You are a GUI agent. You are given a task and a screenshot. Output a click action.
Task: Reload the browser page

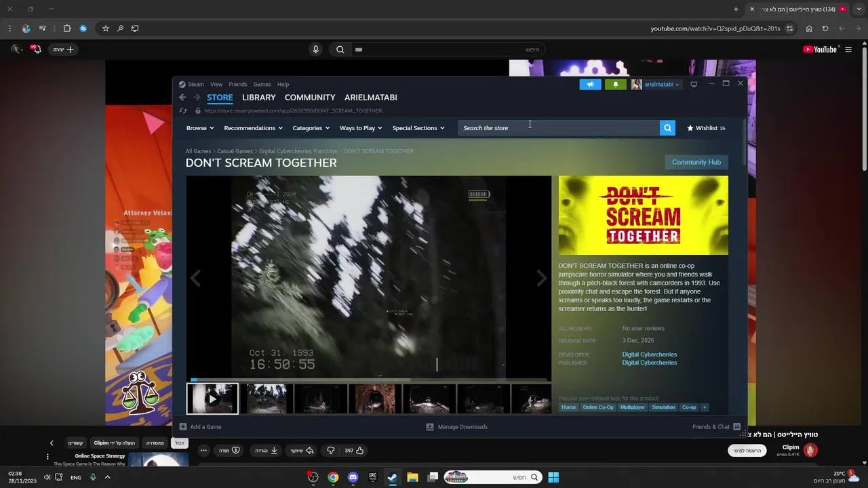pos(825,28)
